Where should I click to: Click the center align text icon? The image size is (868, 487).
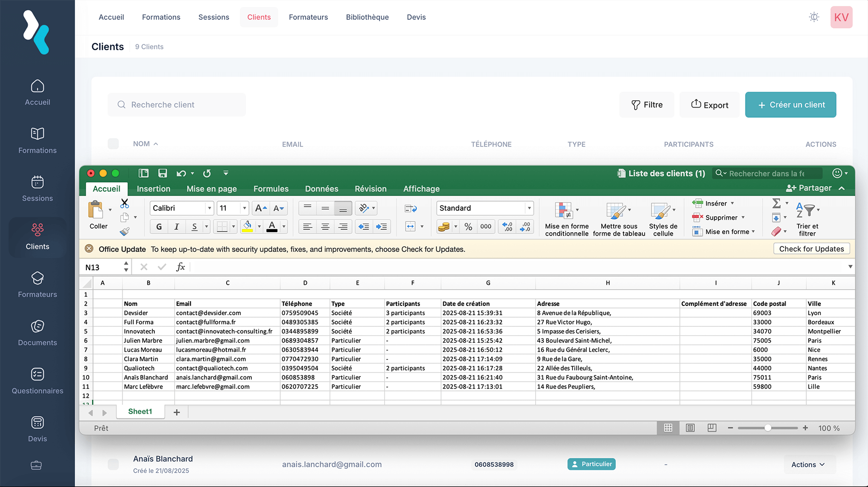[x=325, y=226]
